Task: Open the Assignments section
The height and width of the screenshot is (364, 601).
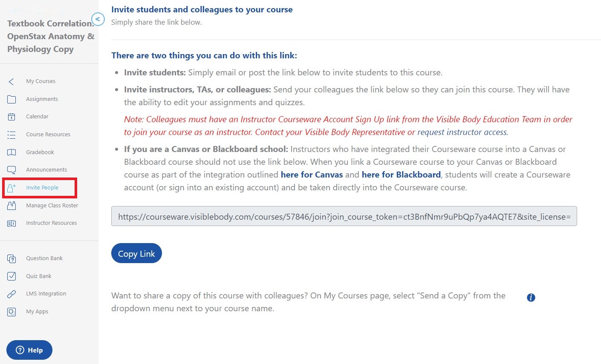Action: click(41, 99)
